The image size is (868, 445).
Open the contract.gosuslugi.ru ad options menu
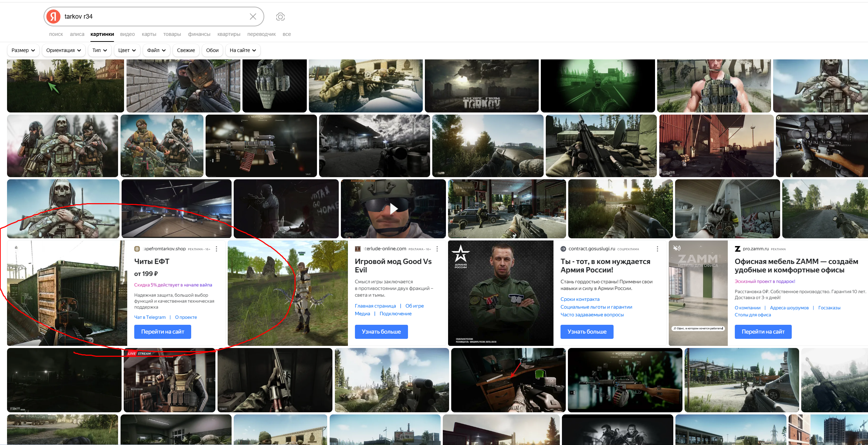point(657,249)
